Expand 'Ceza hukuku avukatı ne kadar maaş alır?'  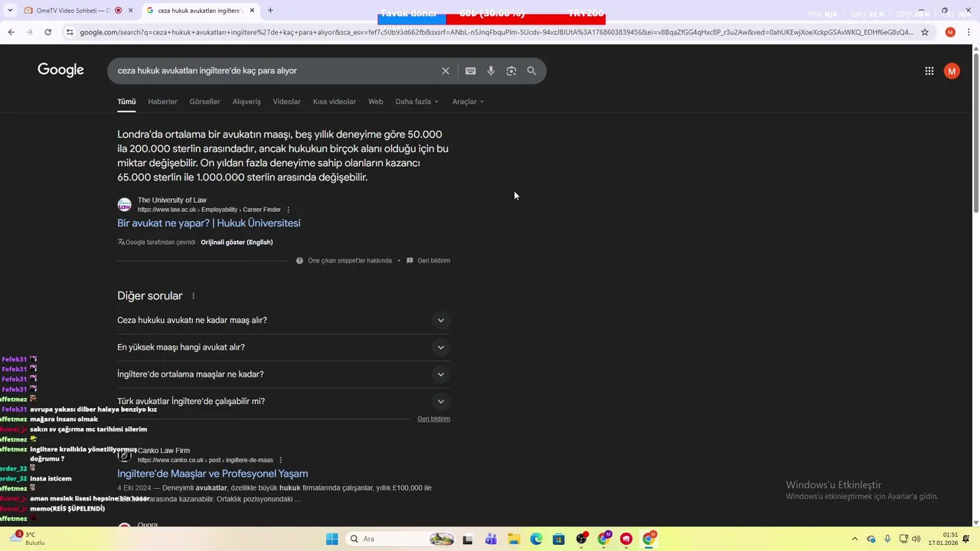[283, 321]
